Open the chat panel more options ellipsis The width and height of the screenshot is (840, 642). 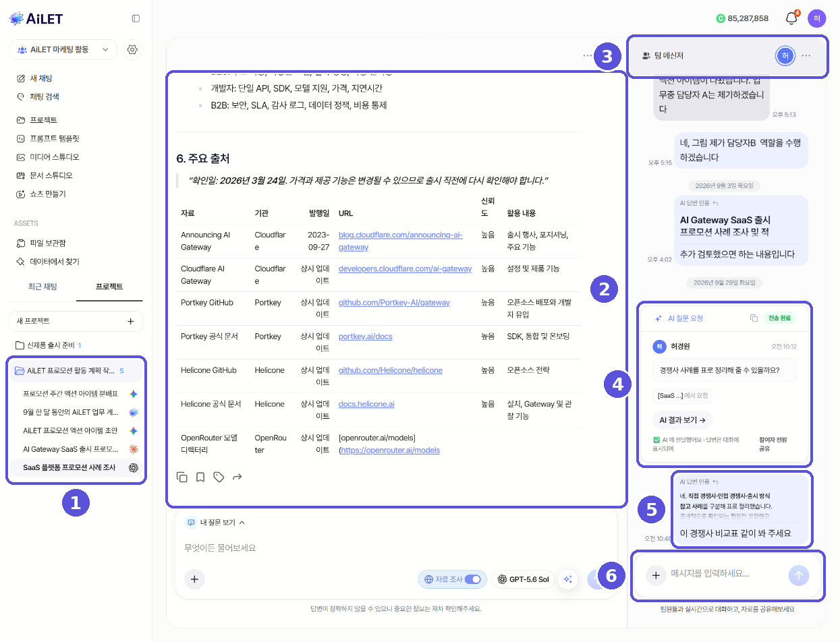coord(588,55)
